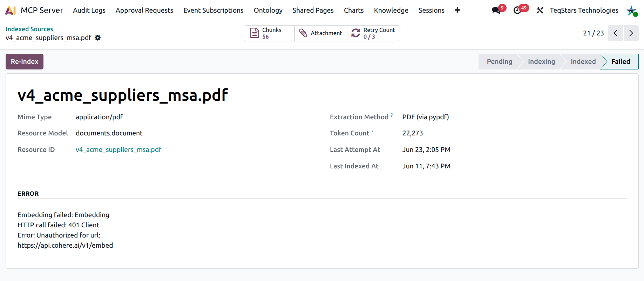
Task: Open the user avatar star icon
Action: (632, 11)
